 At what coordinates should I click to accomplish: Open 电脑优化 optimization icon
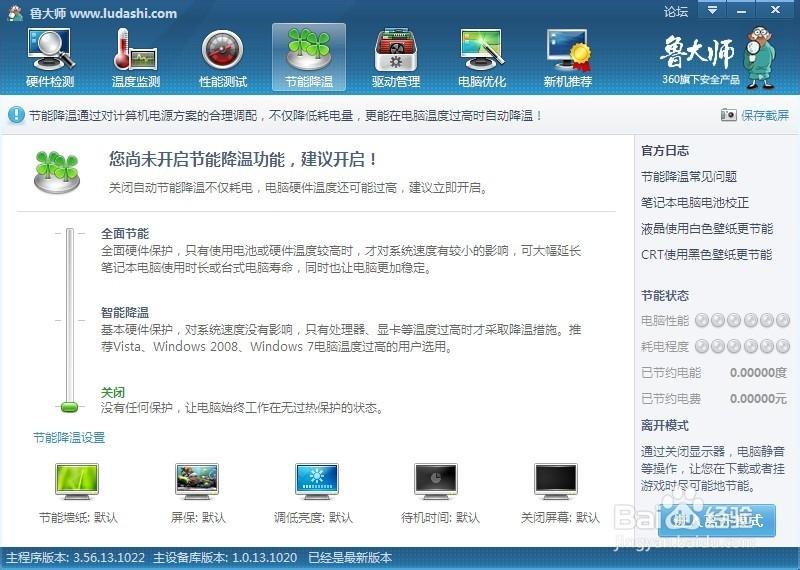482,49
